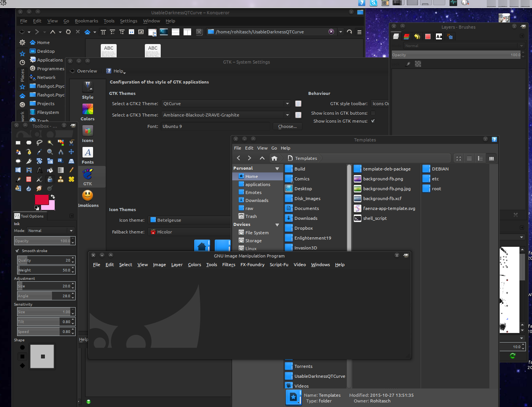Choose the Zoom magnifier tool
The width and height of the screenshot is (532, 407).
50,152
